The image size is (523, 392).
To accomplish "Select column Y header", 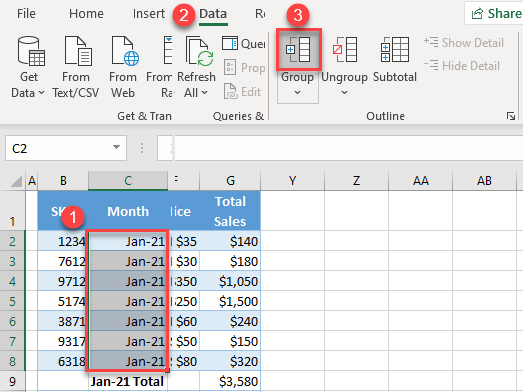I will click(292, 180).
